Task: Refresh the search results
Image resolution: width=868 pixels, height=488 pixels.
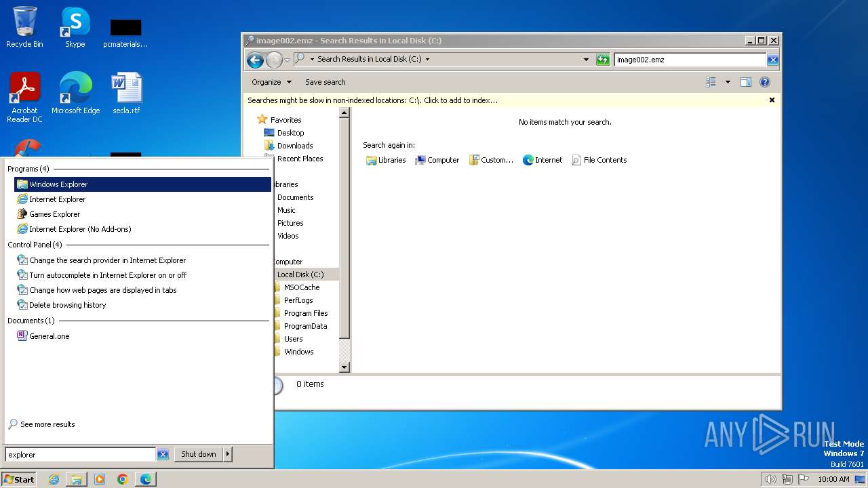Action: tap(603, 60)
